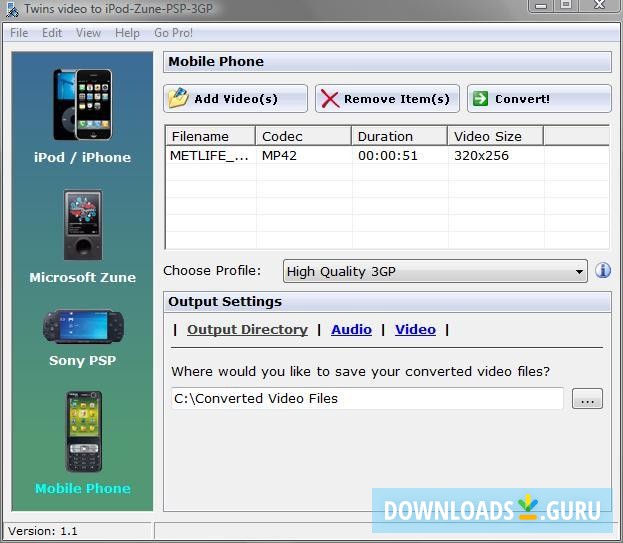Open the View menu
The height and width of the screenshot is (543, 623).
point(89,33)
